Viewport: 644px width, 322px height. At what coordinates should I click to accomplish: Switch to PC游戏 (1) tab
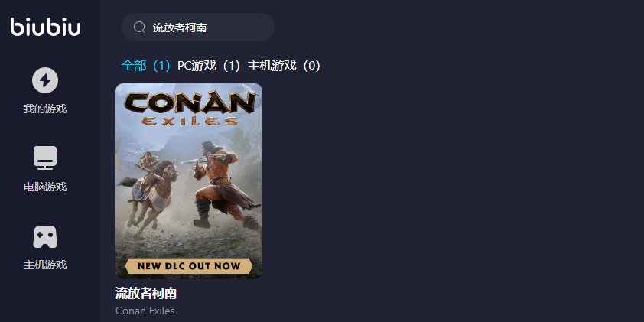pyautogui.click(x=209, y=66)
